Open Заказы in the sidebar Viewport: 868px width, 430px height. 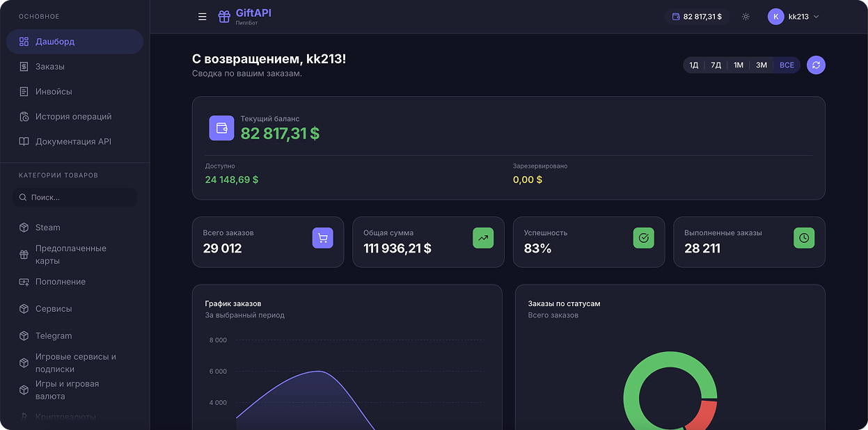pyautogui.click(x=75, y=67)
